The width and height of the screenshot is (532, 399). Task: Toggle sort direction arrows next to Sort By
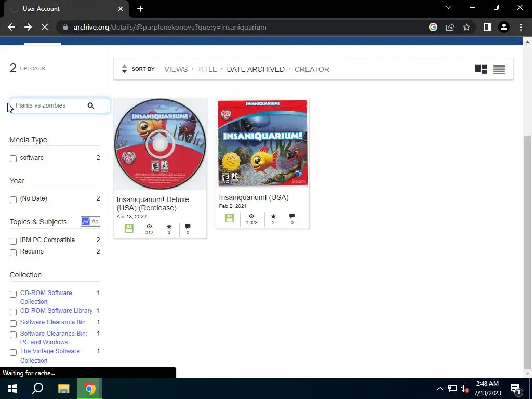[124, 69]
